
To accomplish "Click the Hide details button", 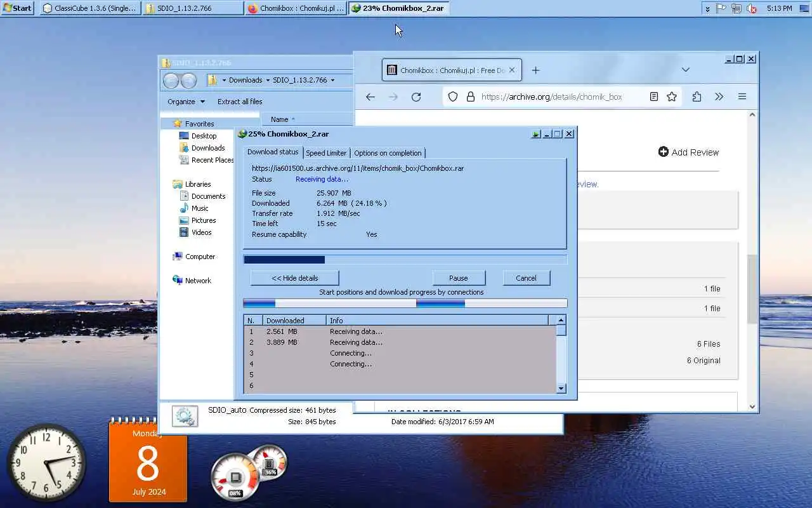I will click(x=295, y=278).
